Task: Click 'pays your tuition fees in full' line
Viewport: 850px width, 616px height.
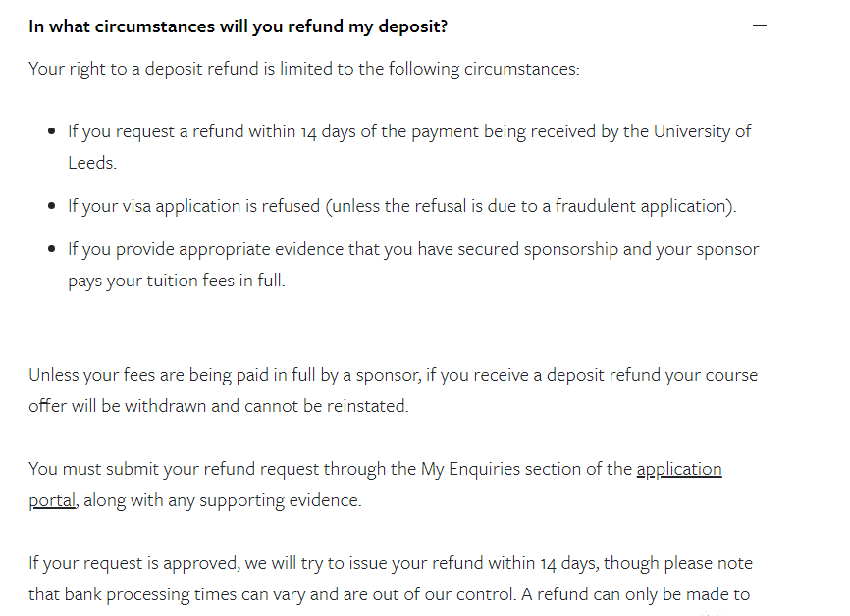Action: point(176,281)
